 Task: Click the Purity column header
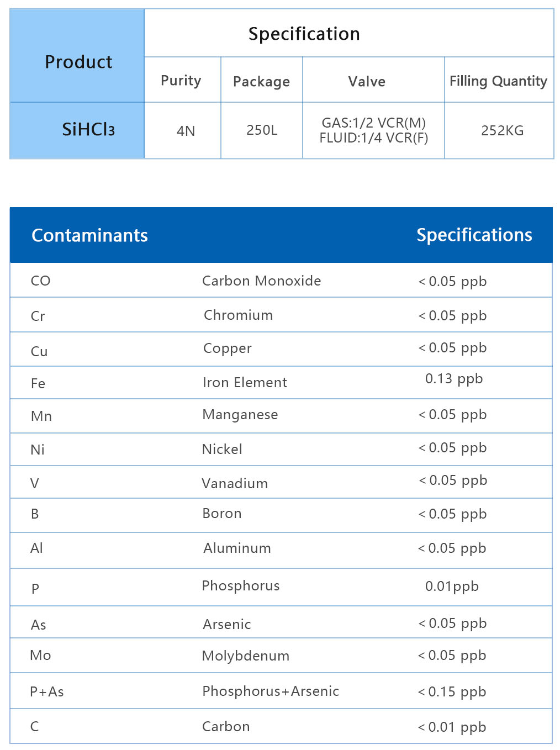[181, 81]
